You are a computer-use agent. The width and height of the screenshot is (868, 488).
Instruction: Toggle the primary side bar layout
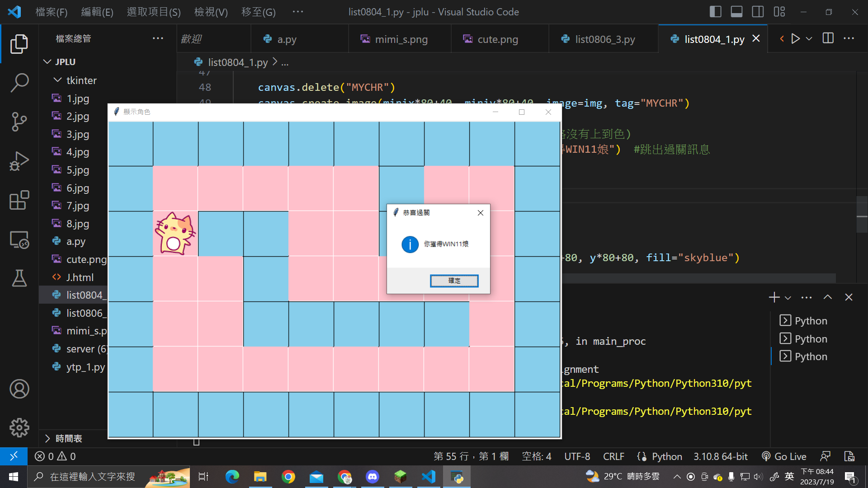click(x=715, y=12)
